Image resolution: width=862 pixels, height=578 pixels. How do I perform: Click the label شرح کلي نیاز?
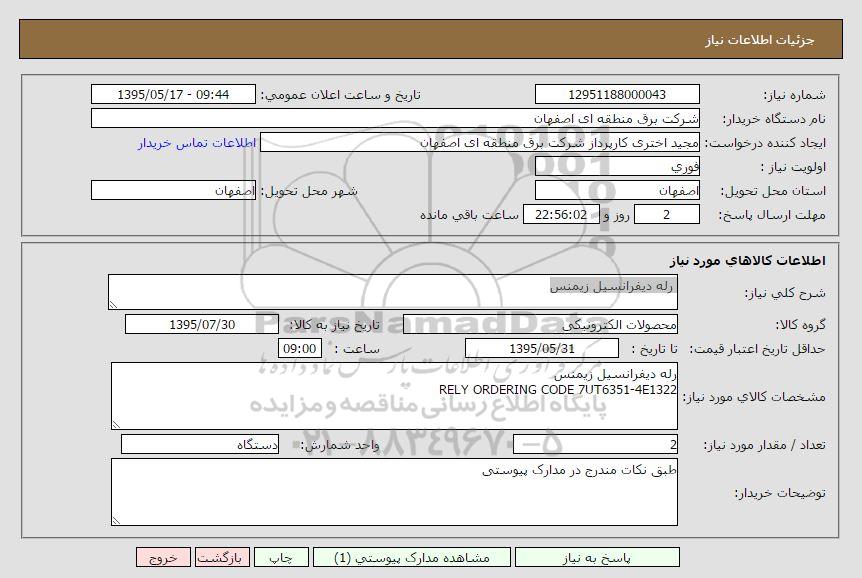[x=785, y=293]
